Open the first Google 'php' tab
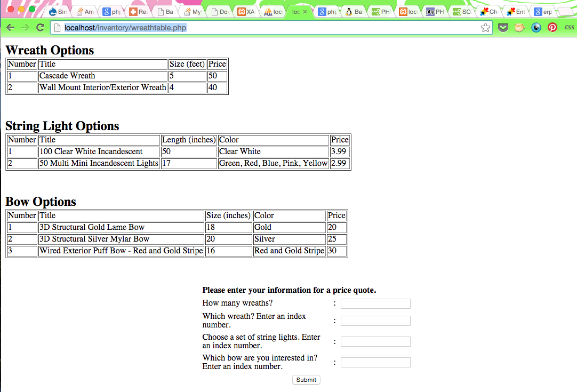The width and height of the screenshot is (577, 392). 112,12
